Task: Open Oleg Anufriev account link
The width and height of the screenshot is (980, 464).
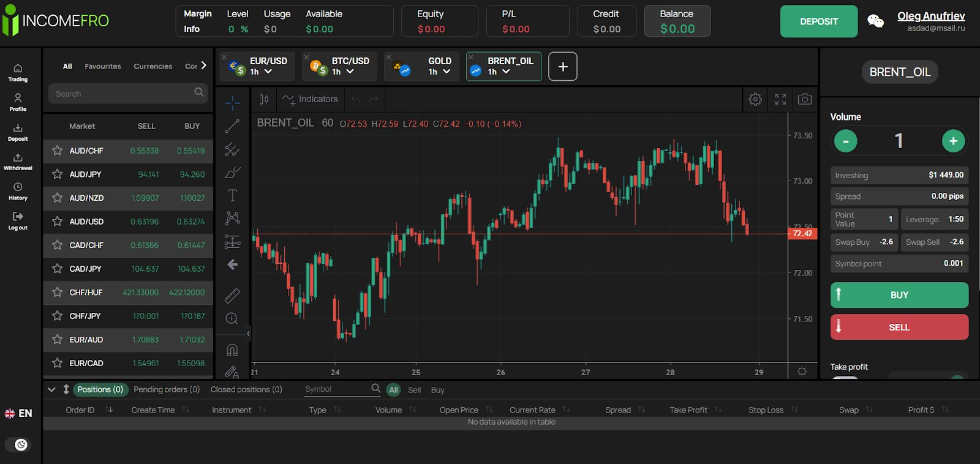Action: pos(931,16)
